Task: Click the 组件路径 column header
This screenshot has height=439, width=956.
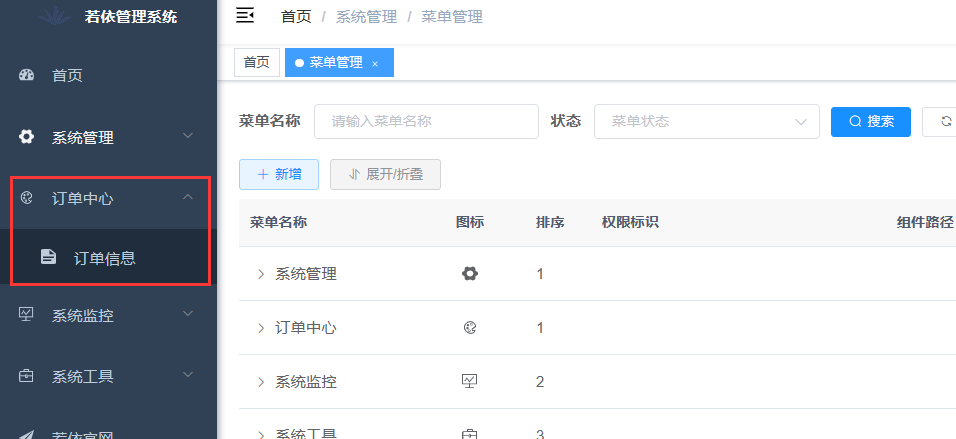Action: 925,223
